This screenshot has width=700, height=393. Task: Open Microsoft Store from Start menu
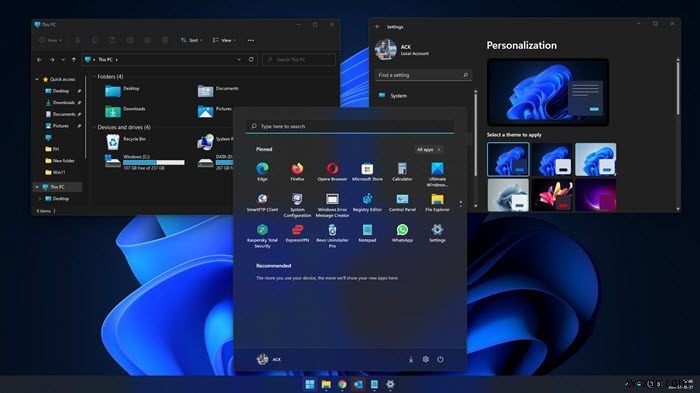click(367, 171)
